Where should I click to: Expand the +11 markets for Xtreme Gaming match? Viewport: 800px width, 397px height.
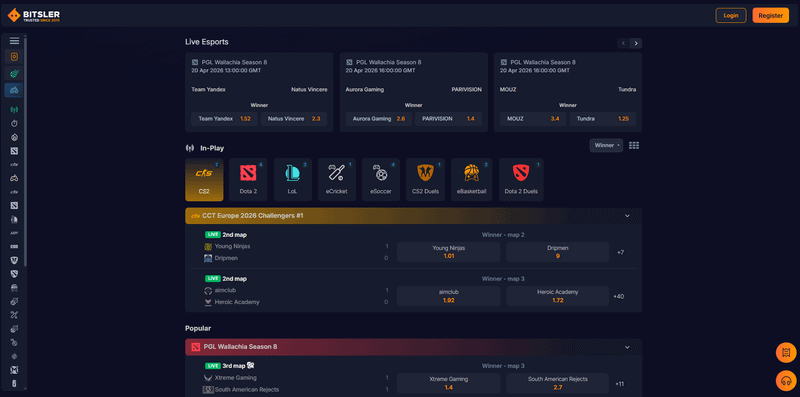coord(619,384)
